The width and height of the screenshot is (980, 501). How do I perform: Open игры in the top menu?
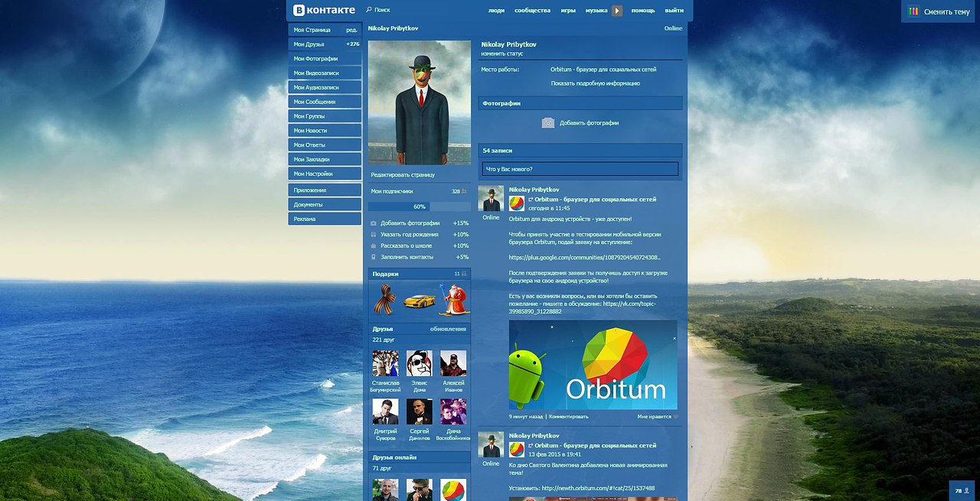(568, 11)
